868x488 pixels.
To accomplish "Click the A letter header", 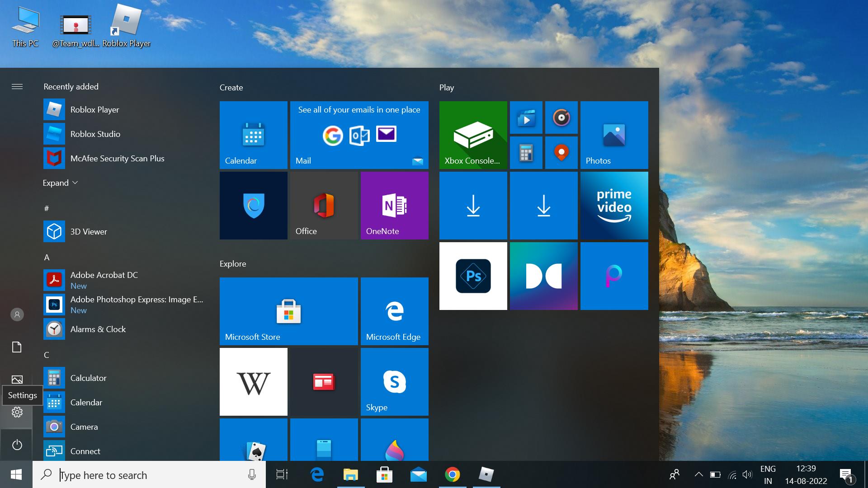I will tap(47, 257).
